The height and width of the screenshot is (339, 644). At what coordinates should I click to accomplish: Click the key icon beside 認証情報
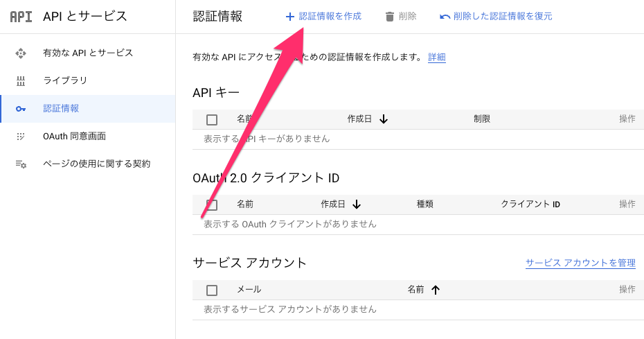tap(21, 109)
